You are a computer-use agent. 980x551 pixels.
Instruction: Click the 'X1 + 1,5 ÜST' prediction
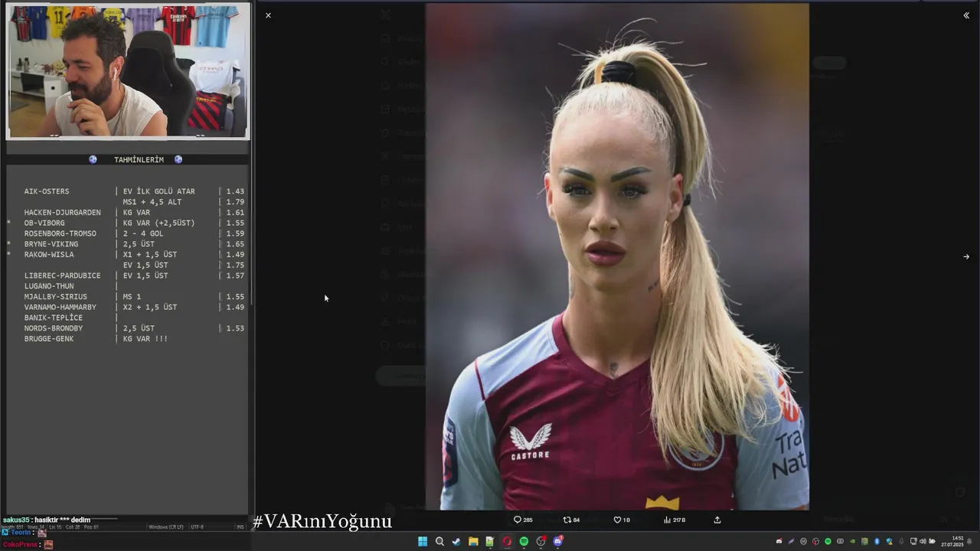coord(150,254)
